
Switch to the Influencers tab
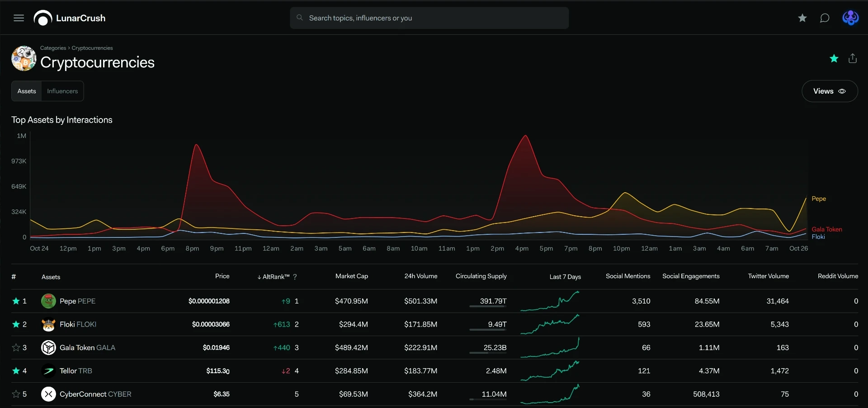coord(62,91)
